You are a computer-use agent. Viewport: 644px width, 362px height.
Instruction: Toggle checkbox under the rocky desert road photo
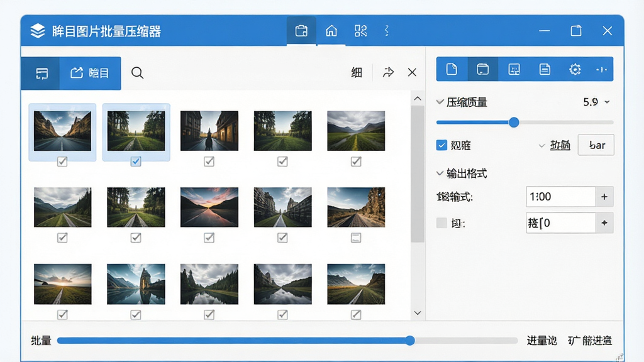[x=356, y=237]
